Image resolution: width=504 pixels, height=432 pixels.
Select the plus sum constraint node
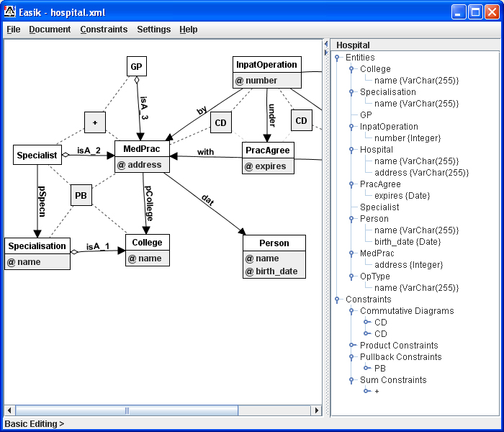[94, 122]
